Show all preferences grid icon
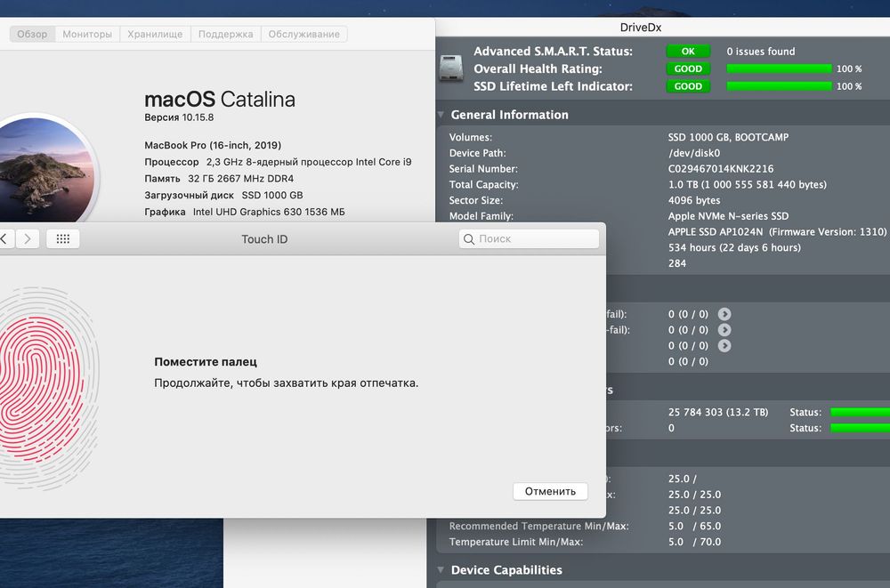 point(63,239)
